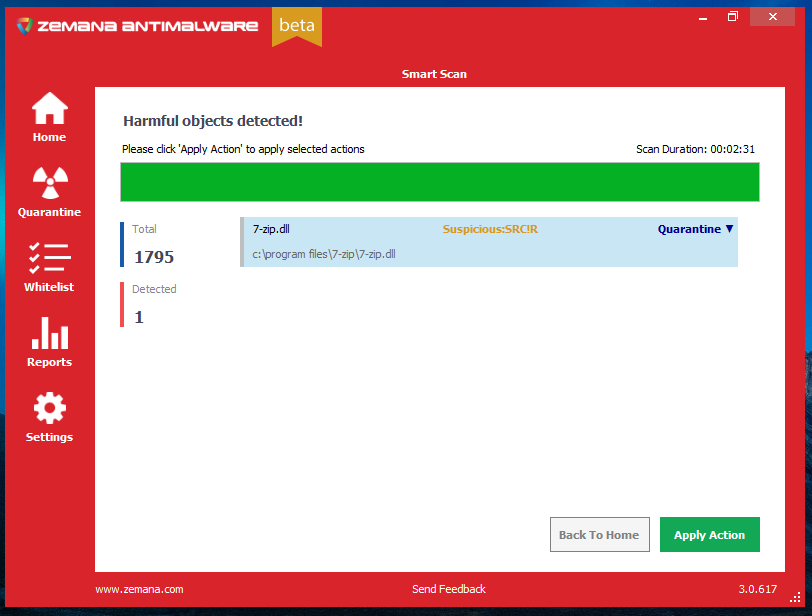Click the Total label

click(x=144, y=229)
